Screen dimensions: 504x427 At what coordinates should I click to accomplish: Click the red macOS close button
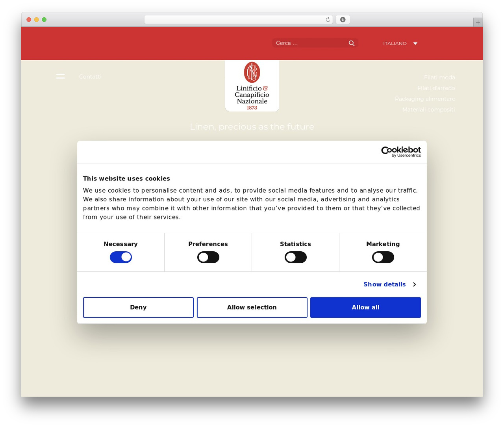[x=29, y=20]
